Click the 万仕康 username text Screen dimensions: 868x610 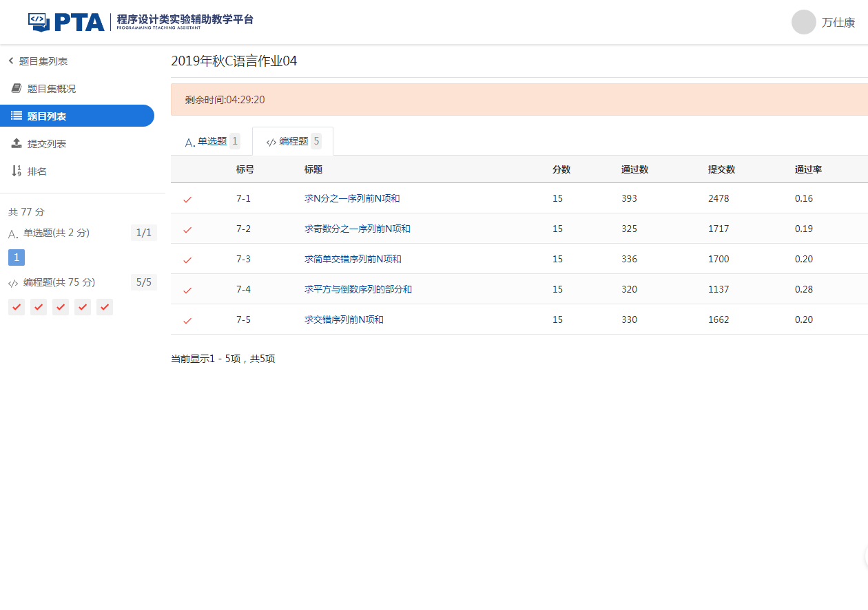(x=838, y=23)
